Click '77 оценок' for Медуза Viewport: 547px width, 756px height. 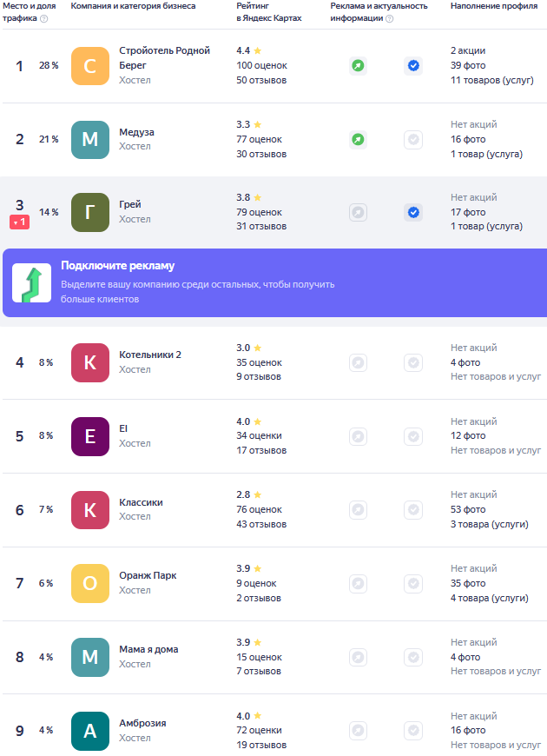tap(260, 139)
